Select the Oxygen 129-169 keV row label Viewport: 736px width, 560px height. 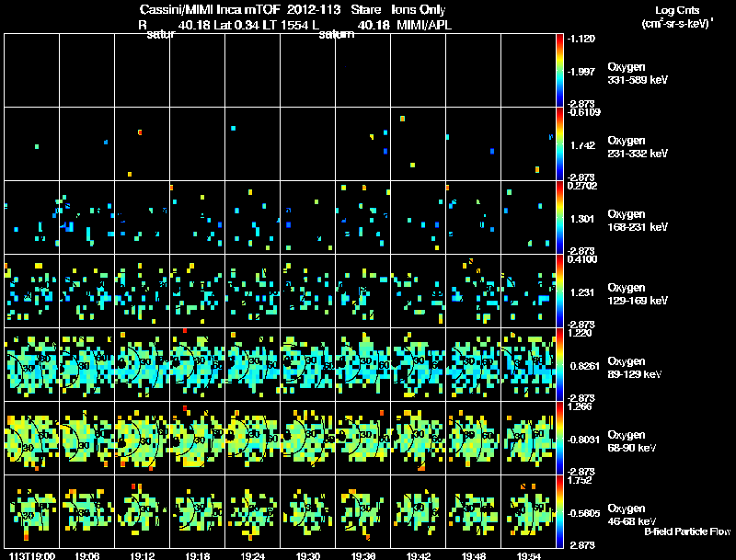[x=638, y=294]
